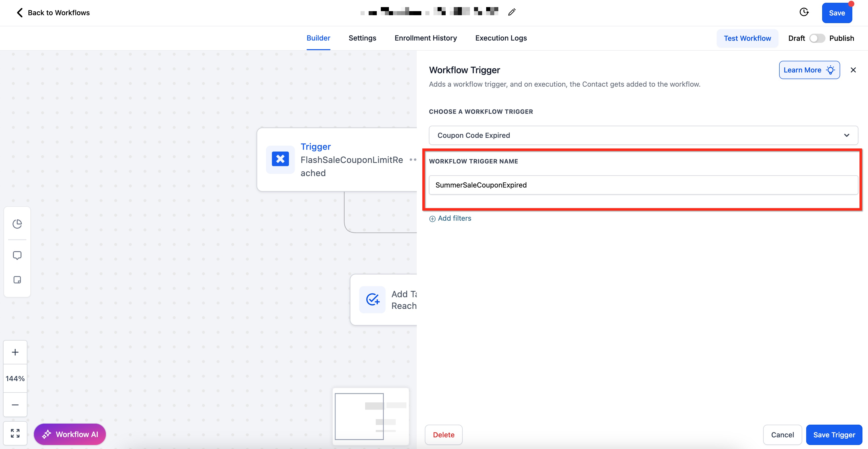This screenshot has width=868, height=449.
Task: Open the Execution Logs tab
Action: click(501, 38)
